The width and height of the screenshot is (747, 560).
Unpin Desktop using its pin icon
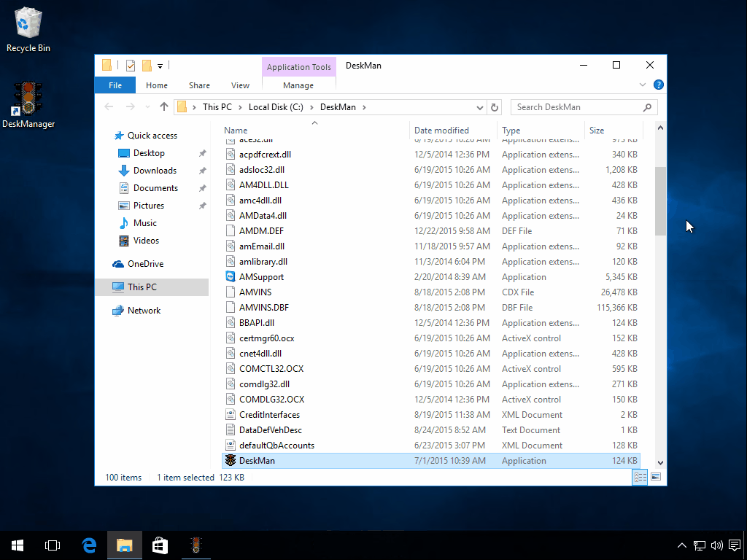pos(203,153)
